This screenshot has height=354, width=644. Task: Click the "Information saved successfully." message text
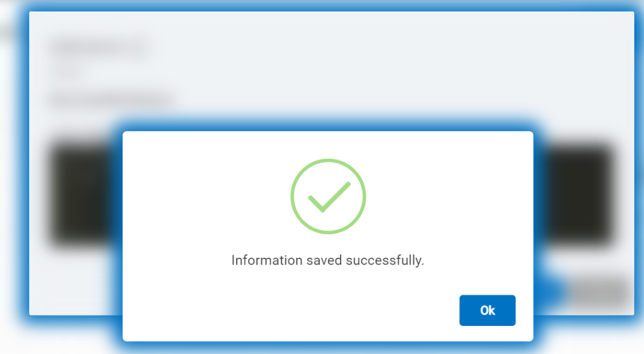pyautogui.click(x=328, y=261)
